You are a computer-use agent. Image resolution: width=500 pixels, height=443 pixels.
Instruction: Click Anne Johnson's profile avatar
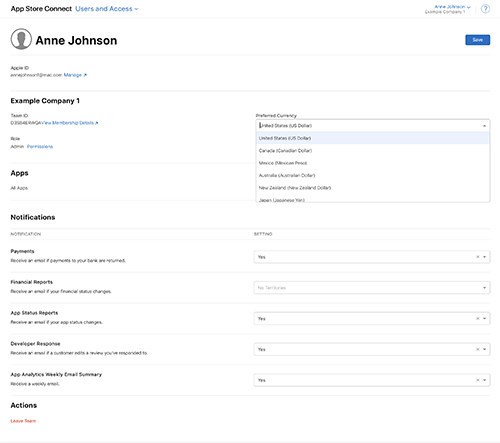21,39
